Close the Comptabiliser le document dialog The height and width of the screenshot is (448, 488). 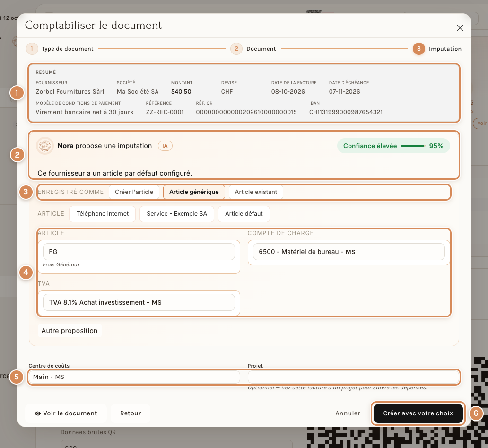click(460, 28)
